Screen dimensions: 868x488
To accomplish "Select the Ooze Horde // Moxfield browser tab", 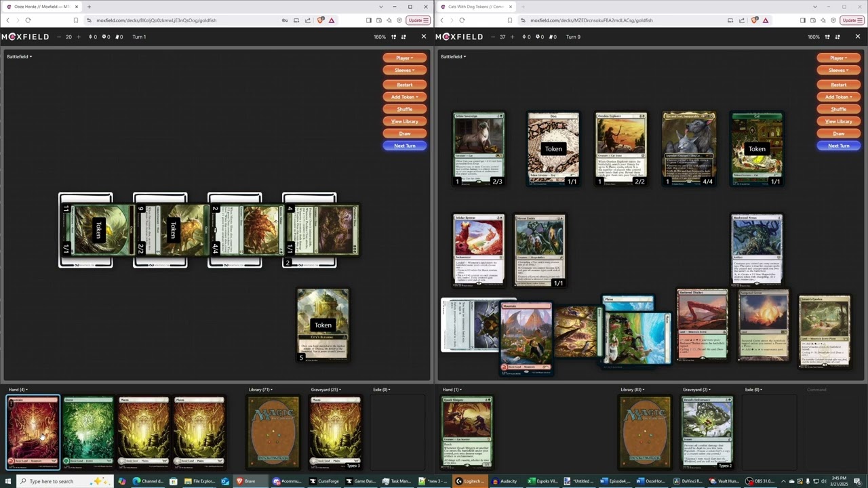I will [x=42, y=7].
